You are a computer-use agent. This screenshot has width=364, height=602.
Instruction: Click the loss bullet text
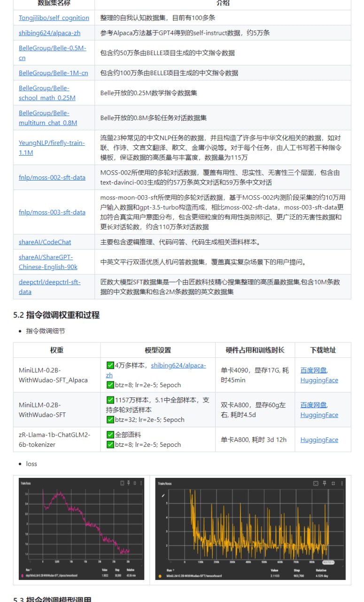[31, 464]
